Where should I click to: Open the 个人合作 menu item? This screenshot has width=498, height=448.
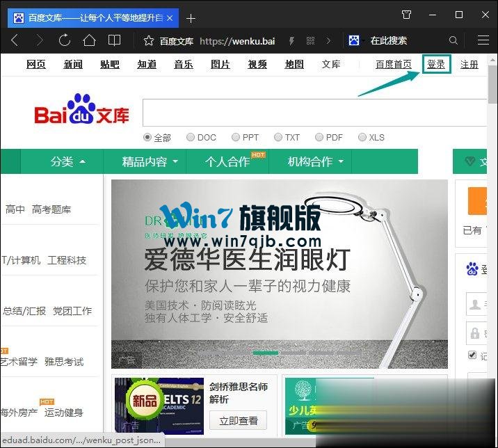click(227, 161)
